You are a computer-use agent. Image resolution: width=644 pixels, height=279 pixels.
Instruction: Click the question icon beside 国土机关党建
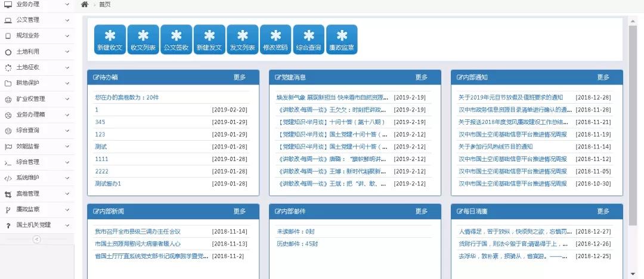(8, 225)
